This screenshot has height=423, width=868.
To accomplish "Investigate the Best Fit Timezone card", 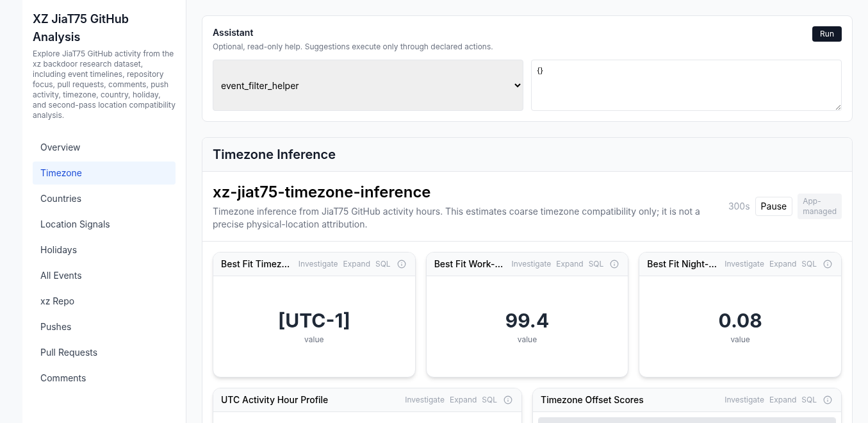I will (x=318, y=264).
